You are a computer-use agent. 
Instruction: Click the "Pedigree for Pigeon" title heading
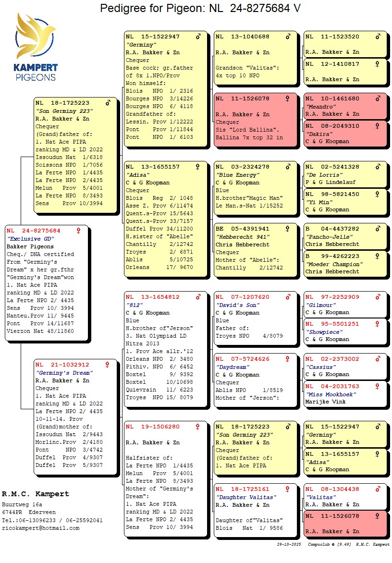(x=200, y=8)
